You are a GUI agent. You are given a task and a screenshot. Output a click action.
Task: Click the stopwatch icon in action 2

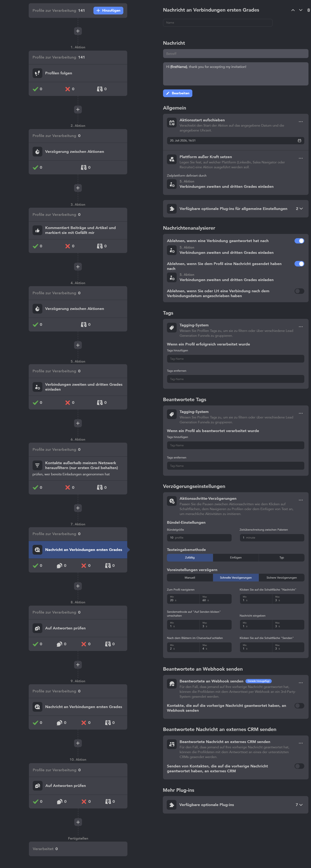pyautogui.click(x=37, y=152)
